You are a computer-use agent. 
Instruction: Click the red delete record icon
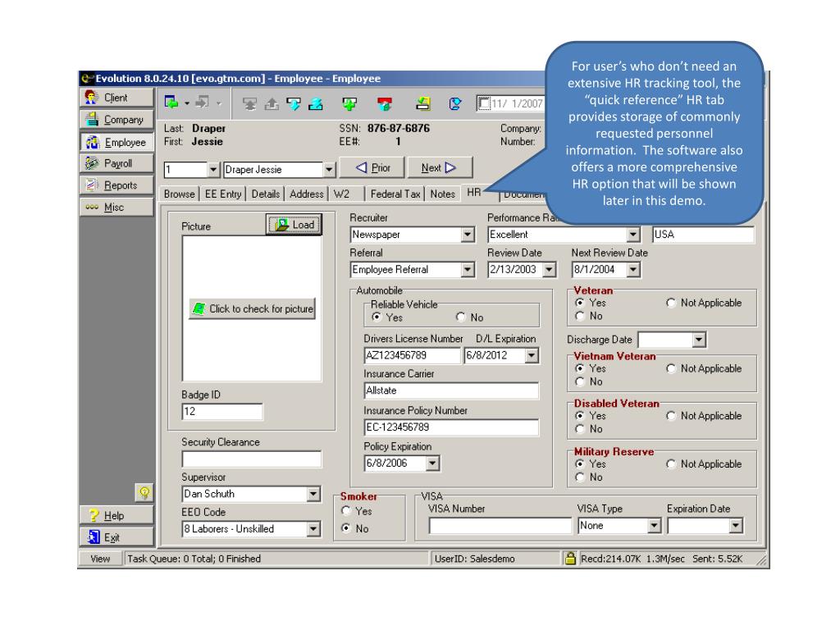[x=384, y=104]
